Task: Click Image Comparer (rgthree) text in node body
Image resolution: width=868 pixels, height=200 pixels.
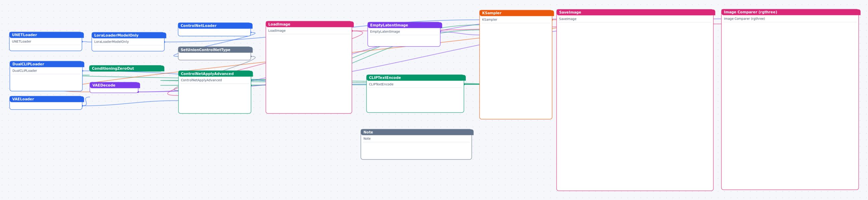Action: coord(744,19)
